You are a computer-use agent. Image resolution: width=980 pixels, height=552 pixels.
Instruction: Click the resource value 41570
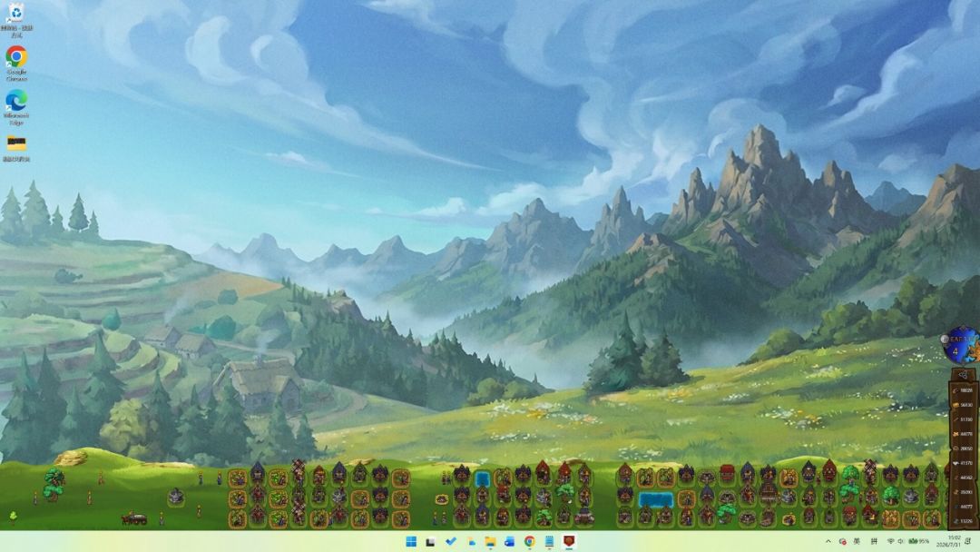coord(966,463)
